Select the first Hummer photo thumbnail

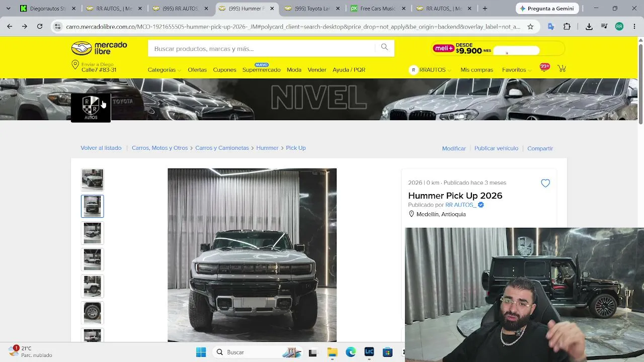coord(92,179)
